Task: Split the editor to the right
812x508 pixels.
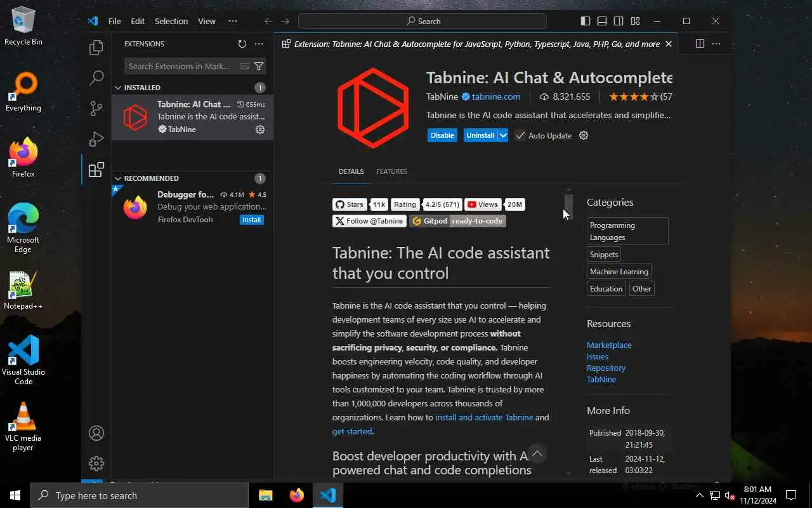Action: tap(700, 44)
